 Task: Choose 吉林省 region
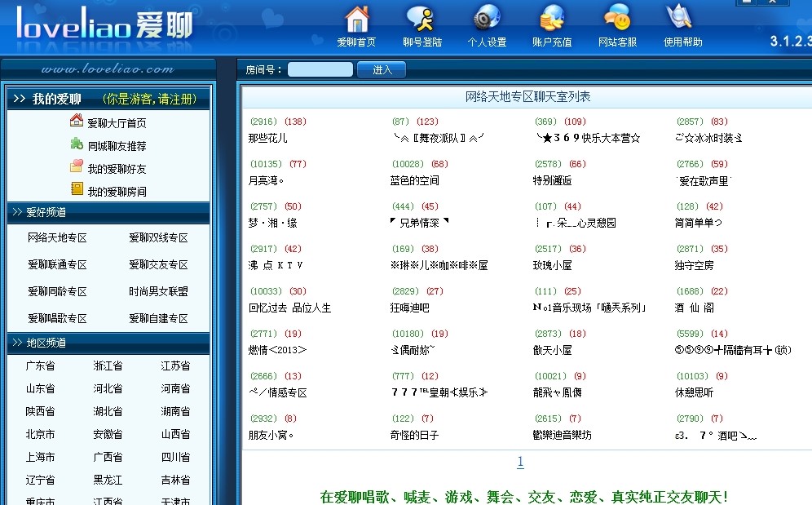(175, 480)
